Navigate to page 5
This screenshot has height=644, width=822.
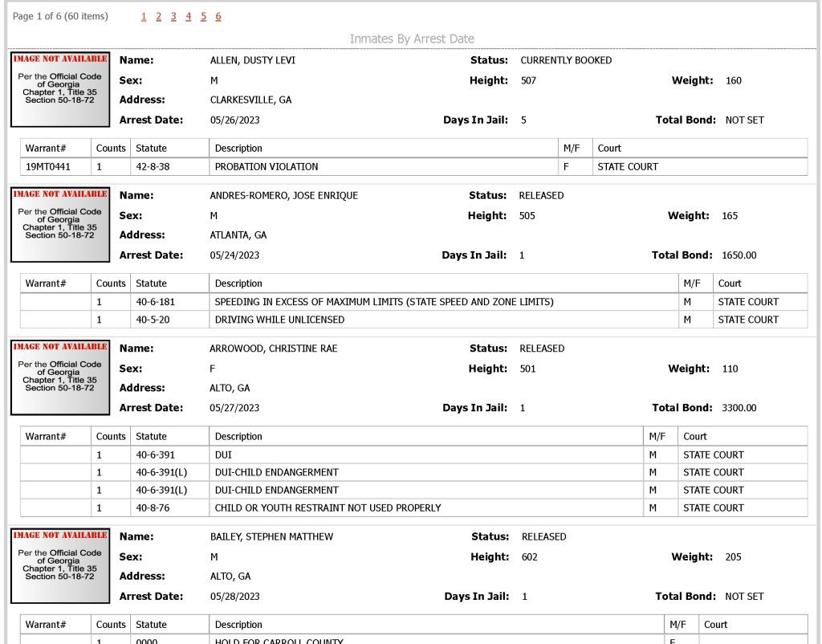[x=203, y=17]
